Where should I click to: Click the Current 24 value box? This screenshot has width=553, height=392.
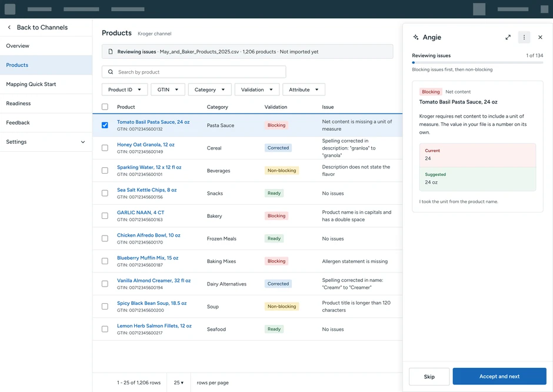point(478,155)
